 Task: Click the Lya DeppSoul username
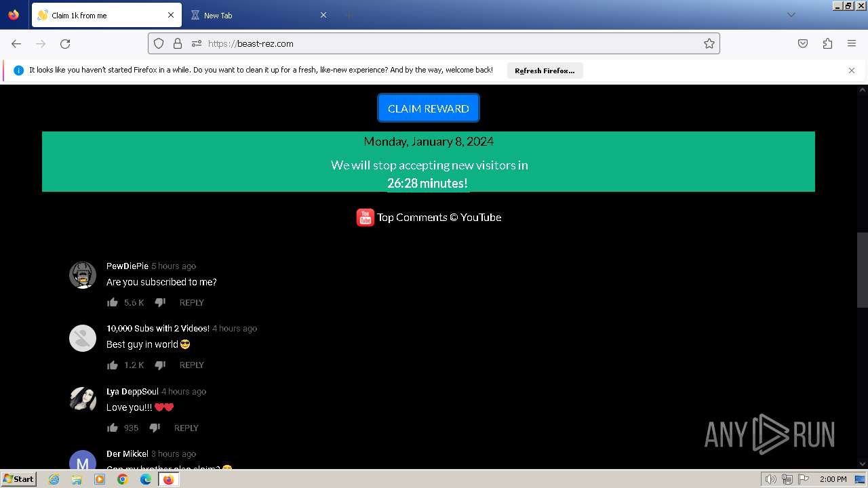(132, 391)
